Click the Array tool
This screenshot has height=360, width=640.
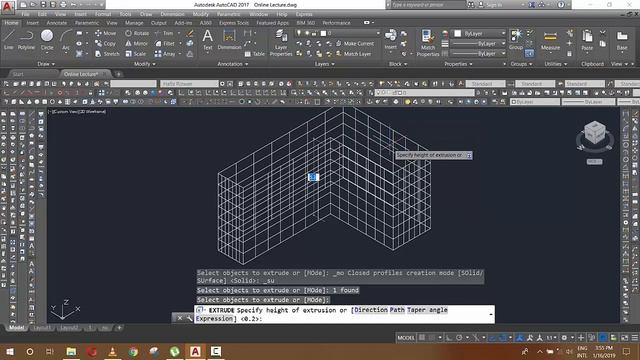pos(165,53)
